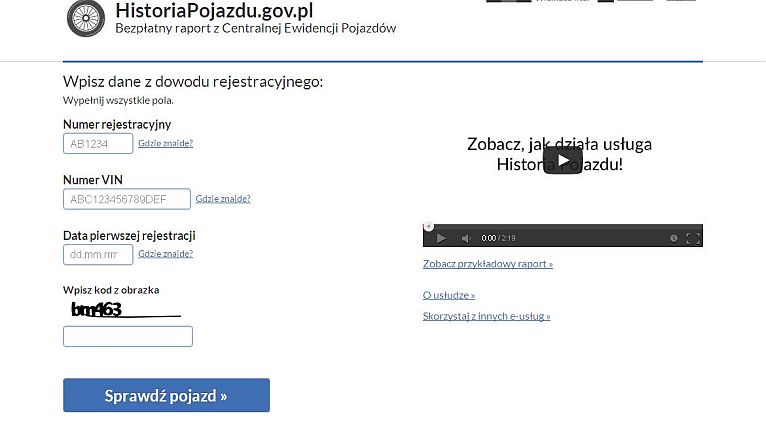Click the small play icon in the video controls
The height and width of the screenshot is (431, 766).
440,238
